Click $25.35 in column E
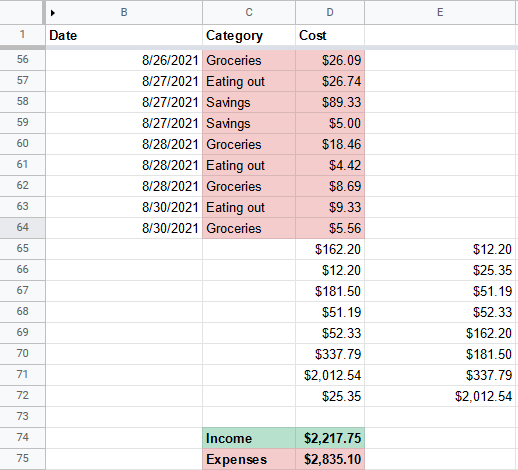The image size is (518, 470). [x=440, y=270]
